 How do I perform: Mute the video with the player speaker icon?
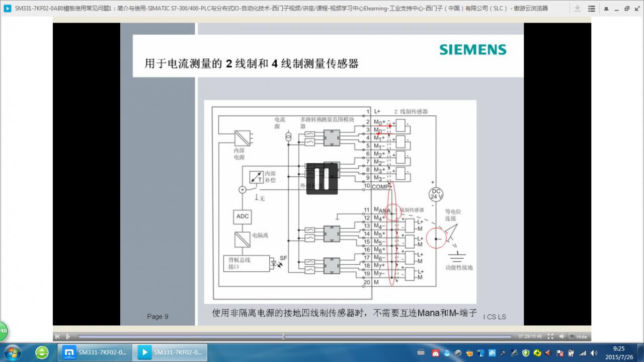pyautogui.click(x=562, y=336)
